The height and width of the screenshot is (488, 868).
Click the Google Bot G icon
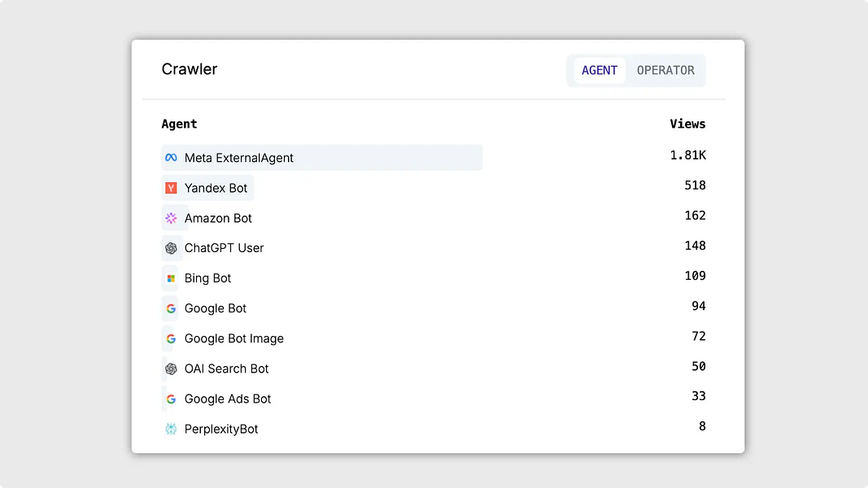pyautogui.click(x=171, y=308)
